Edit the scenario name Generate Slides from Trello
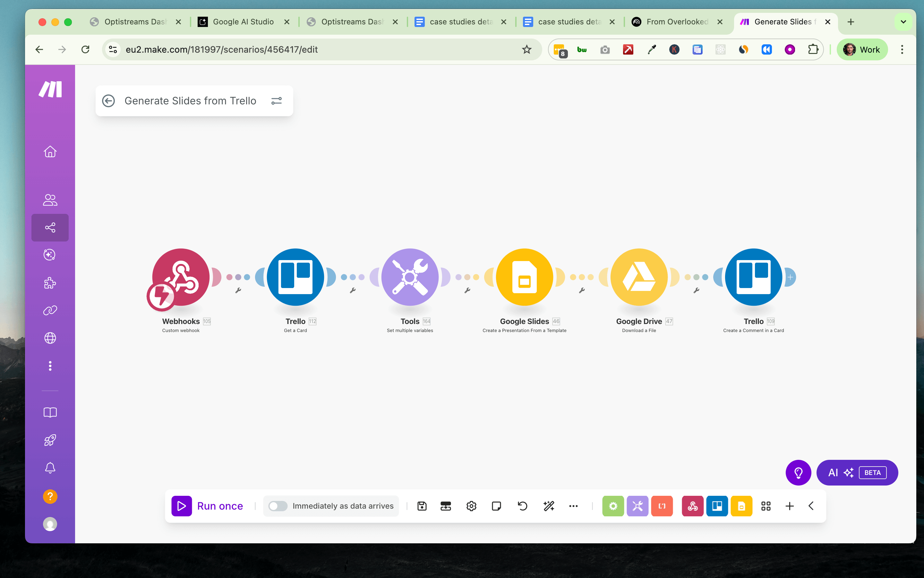This screenshot has height=578, width=924. [x=190, y=101]
